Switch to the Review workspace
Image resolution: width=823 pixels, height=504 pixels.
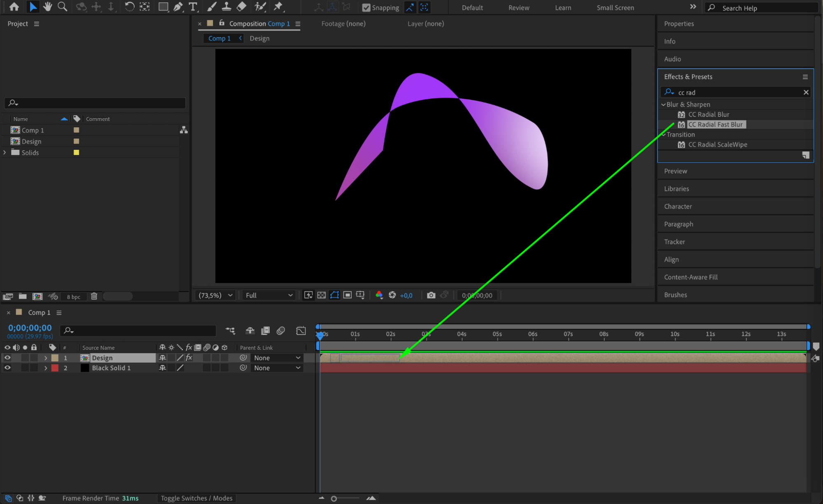pyautogui.click(x=518, y=7)
